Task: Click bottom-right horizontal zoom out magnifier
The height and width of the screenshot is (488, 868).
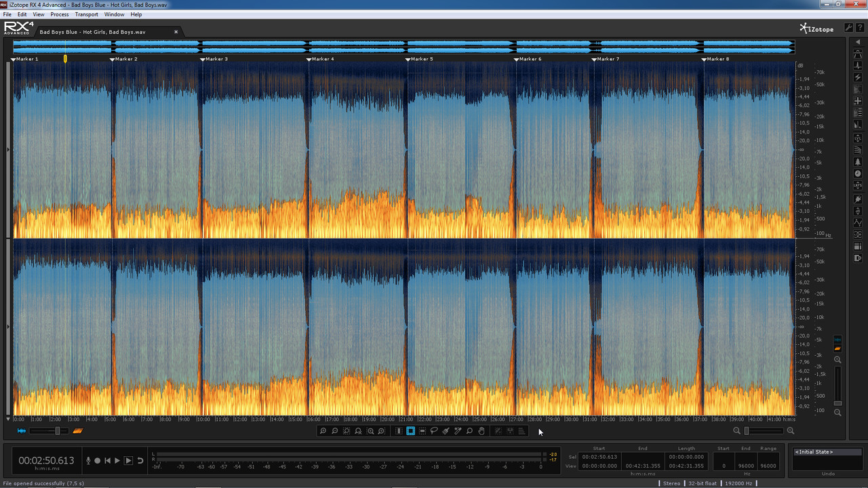Action: [x=737, y=431]
